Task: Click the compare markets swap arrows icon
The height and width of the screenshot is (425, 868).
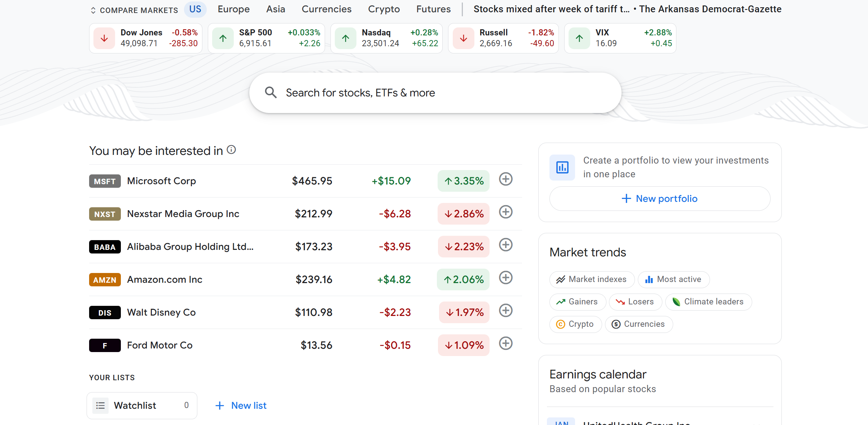Action: point(93,10)
